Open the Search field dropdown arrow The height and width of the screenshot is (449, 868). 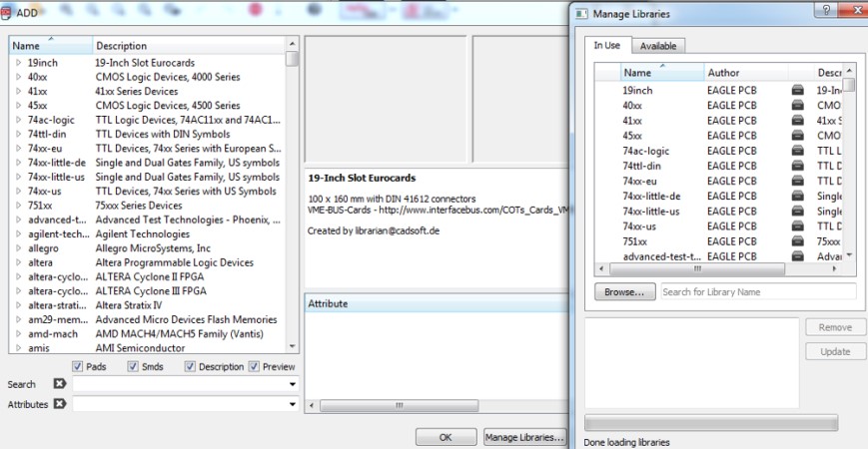pyautogui.click(x=293, y=384)
